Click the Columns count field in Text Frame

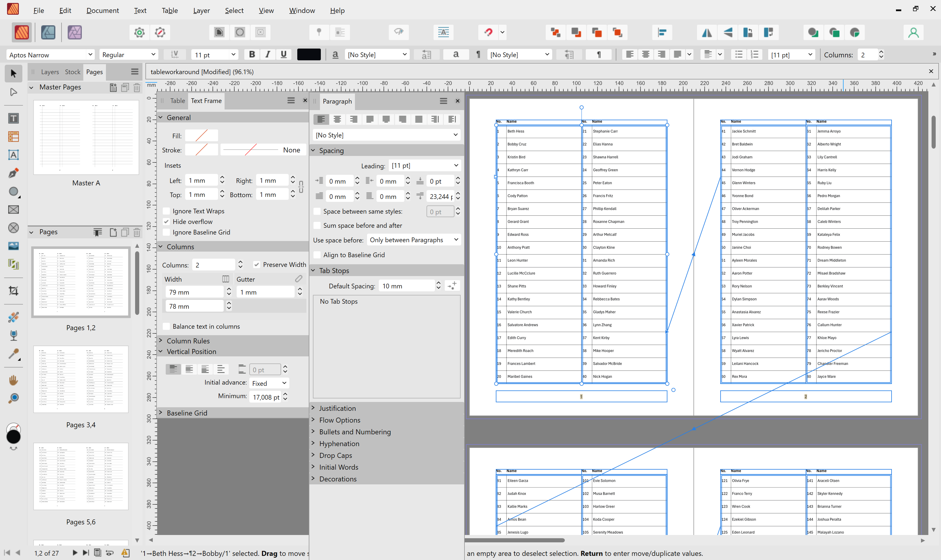pyautogui.click(x=214, y=265)
